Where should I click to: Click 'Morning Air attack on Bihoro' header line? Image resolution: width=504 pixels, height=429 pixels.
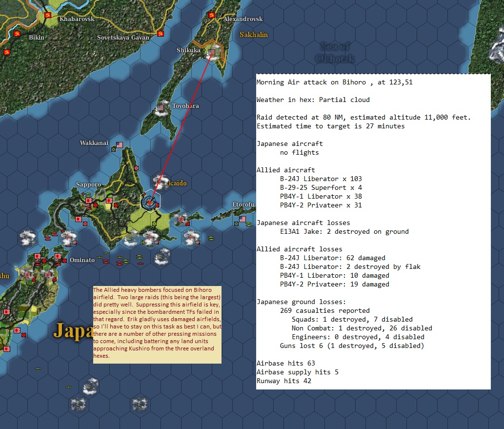tap(334, 82)
